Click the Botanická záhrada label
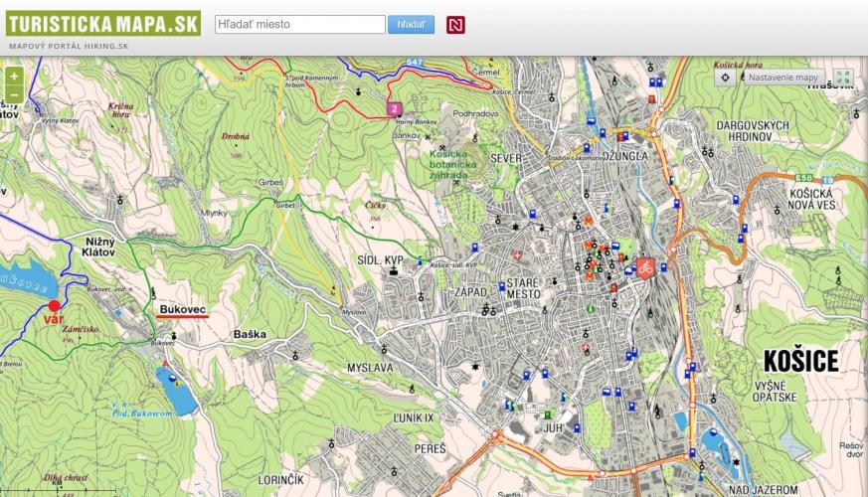Screen dimensions: 868x497 (450, 163)
